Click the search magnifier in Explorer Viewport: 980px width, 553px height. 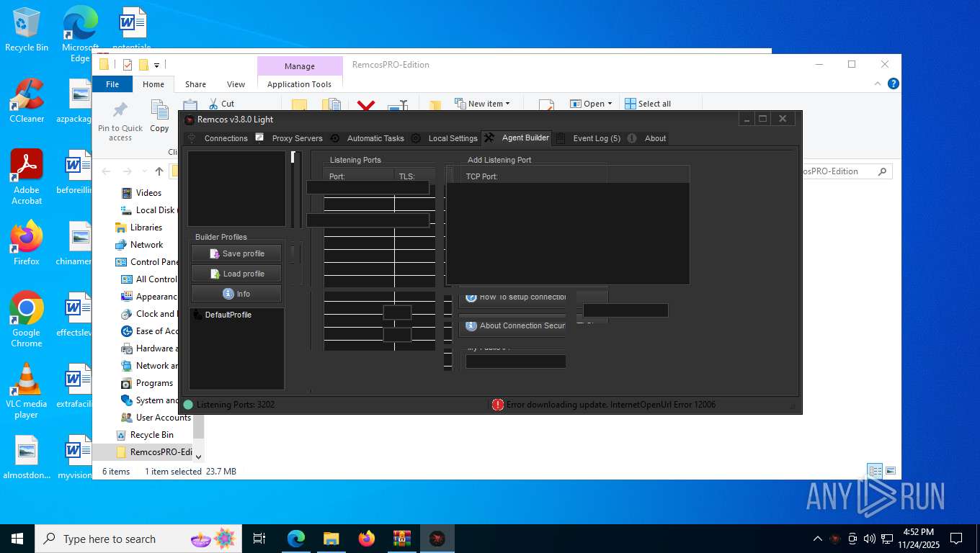(882, 171)
